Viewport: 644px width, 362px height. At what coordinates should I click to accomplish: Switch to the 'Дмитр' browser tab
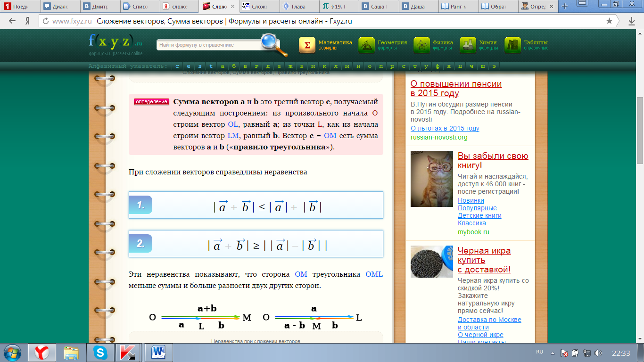[99, 6]
